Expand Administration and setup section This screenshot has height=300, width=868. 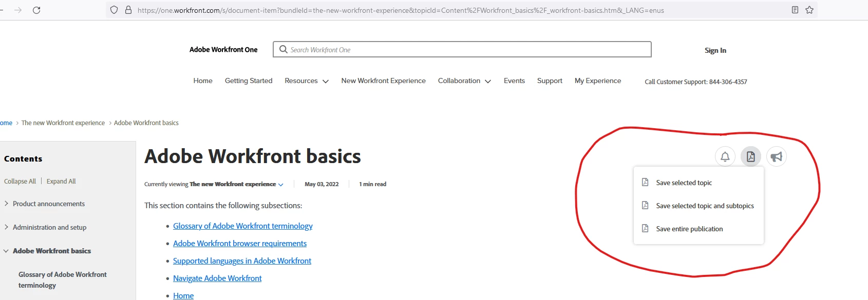[6, 227]
